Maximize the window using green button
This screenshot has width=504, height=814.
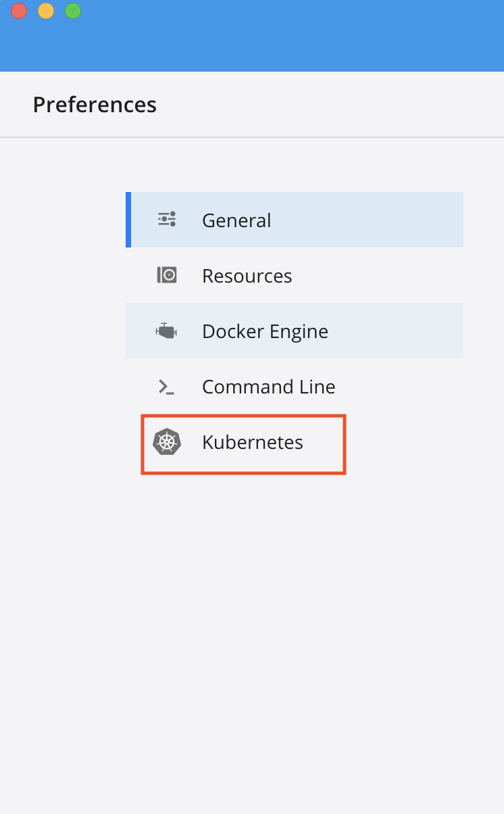coord(73,11)
